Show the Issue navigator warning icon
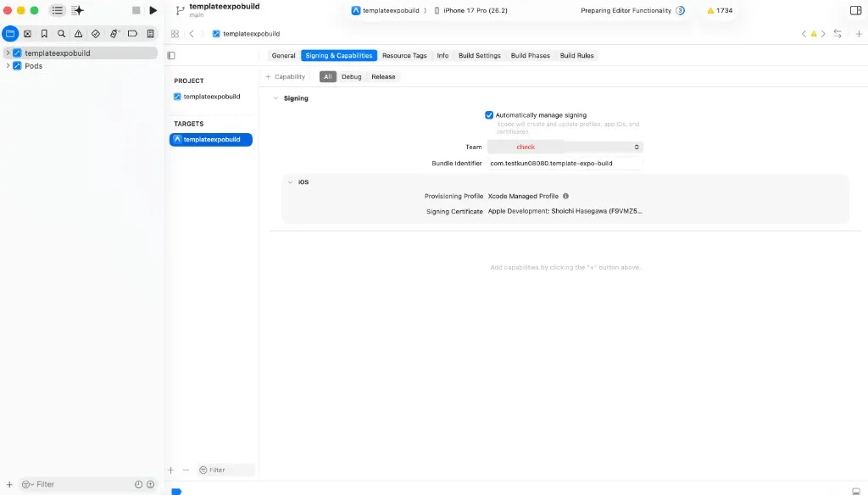The width and height of the screenshot is (868, 495). tap(79, 34)
